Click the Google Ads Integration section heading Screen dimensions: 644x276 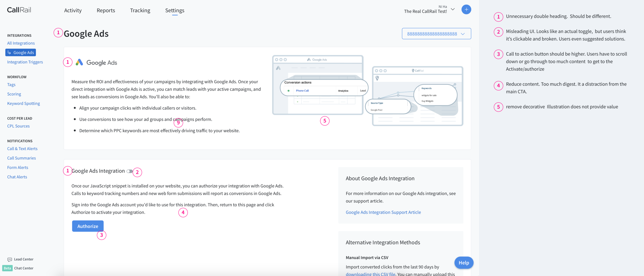coord(98,171)
